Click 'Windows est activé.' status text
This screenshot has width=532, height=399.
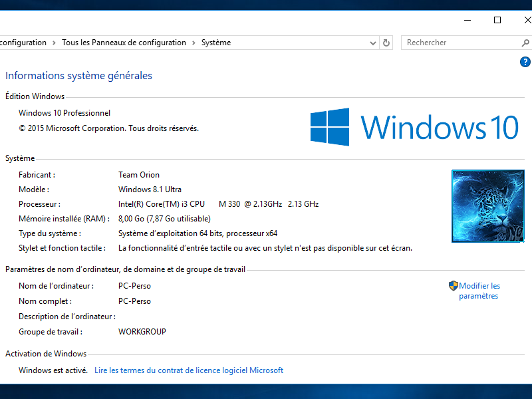click(x=53, y=370)
